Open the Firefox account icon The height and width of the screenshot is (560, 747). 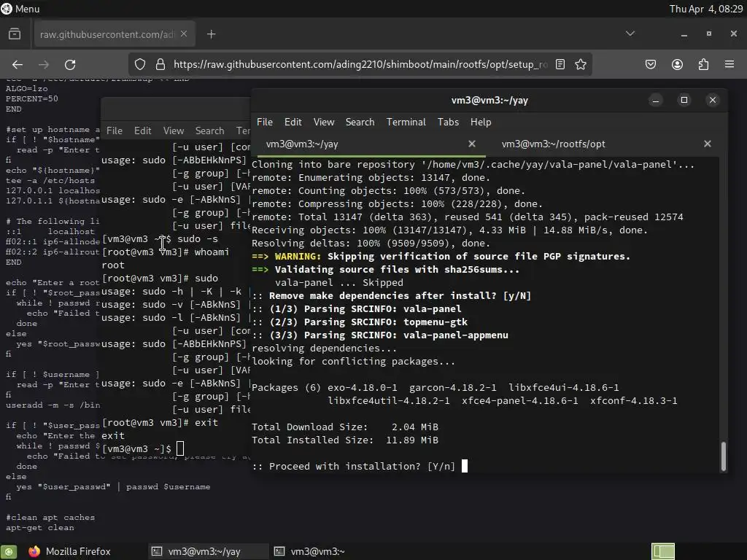677,64
